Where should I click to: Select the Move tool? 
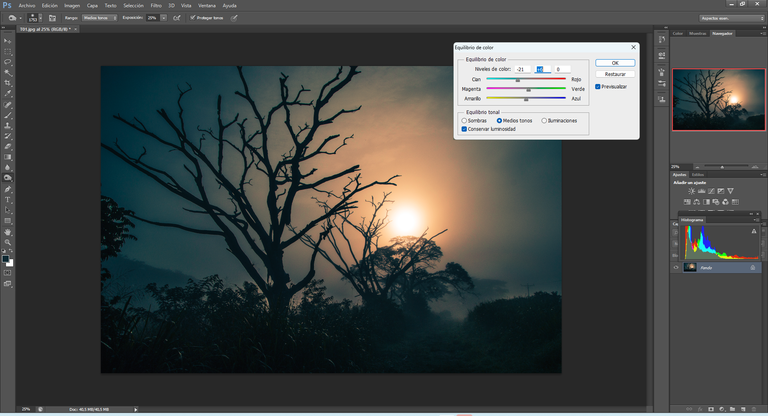pos(7,41)
